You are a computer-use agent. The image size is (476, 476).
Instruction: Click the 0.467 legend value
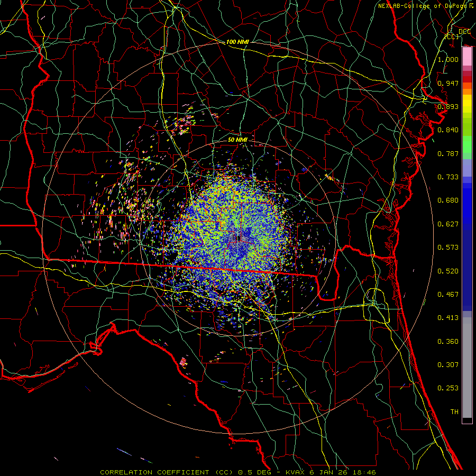tap(448, 295)
